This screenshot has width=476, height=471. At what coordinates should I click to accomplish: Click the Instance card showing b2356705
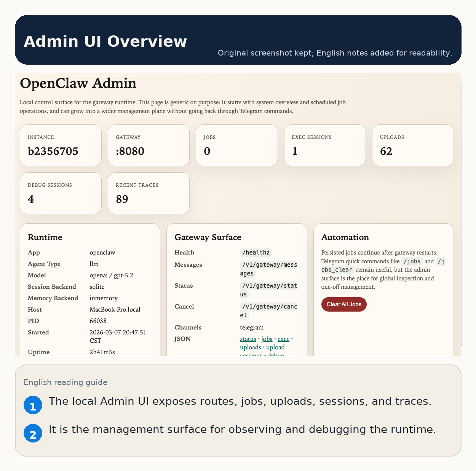61,145
